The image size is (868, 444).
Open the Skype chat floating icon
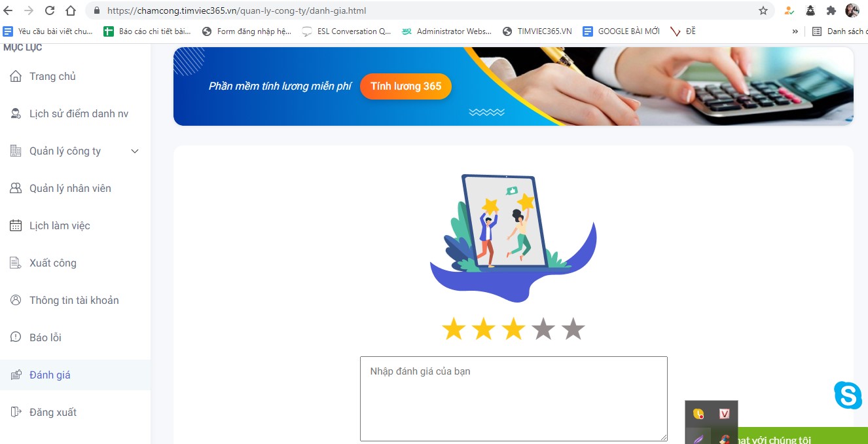point(848,396)
